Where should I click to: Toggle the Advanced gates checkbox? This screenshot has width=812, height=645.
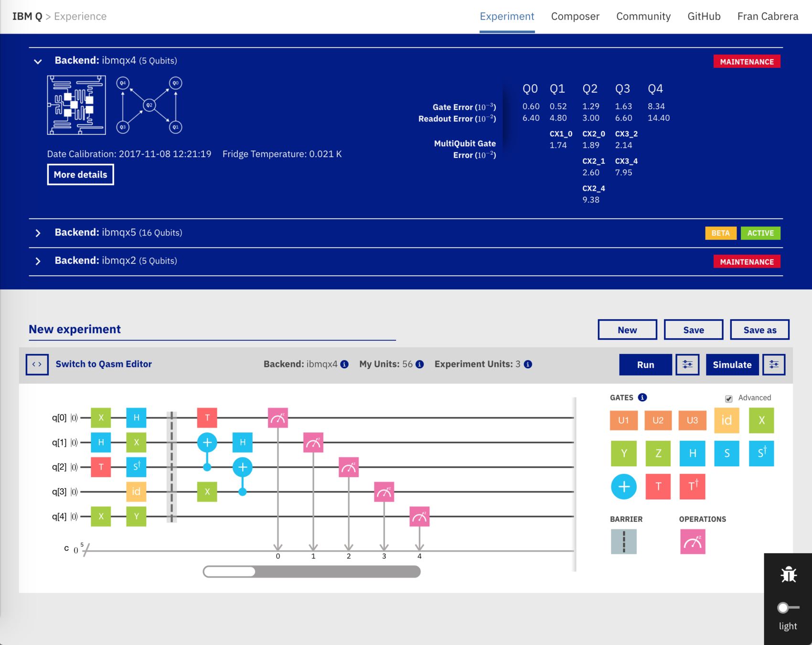click(x=728, y=398)
